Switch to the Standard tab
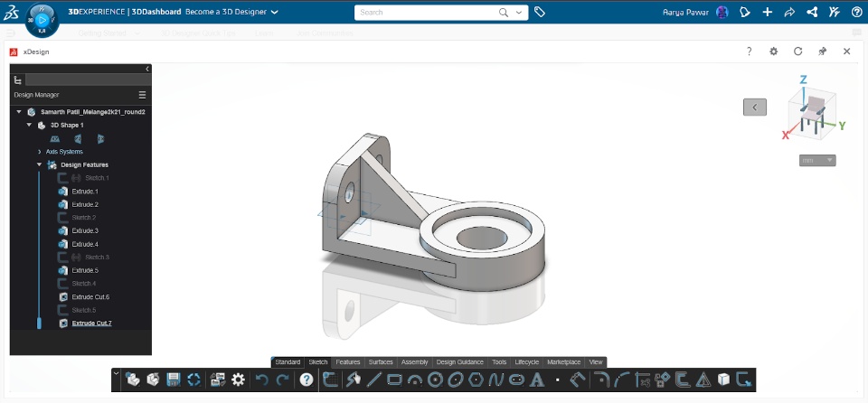Viewport: 868px width, 403px height. point(288,362)
